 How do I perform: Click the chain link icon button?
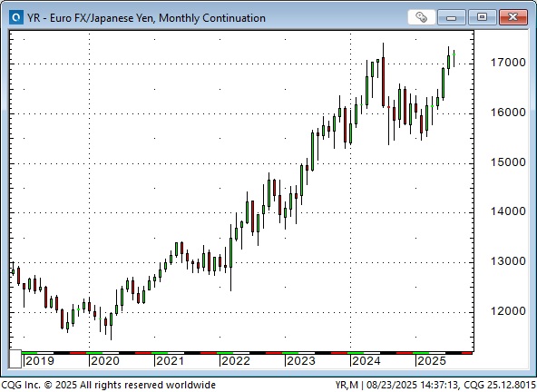pyautogui.click(x=422, y=17)
